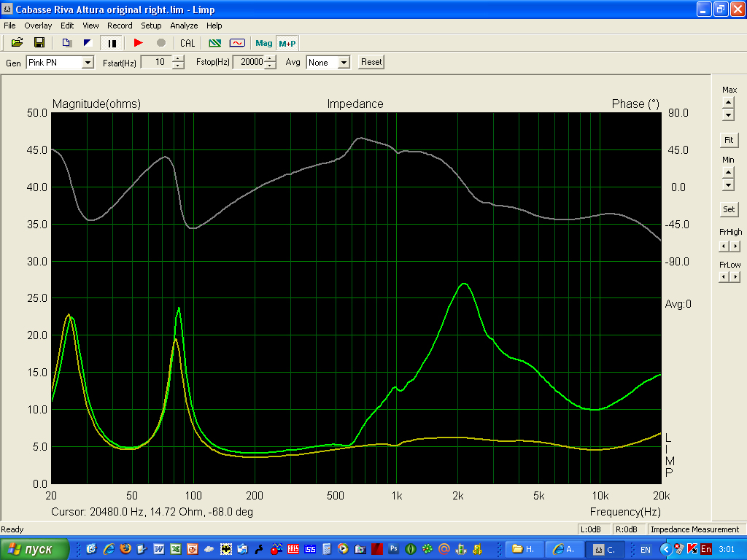The image size is (747, 560).
Task: Start recording with the red play arrow
Action: [139, 43]
